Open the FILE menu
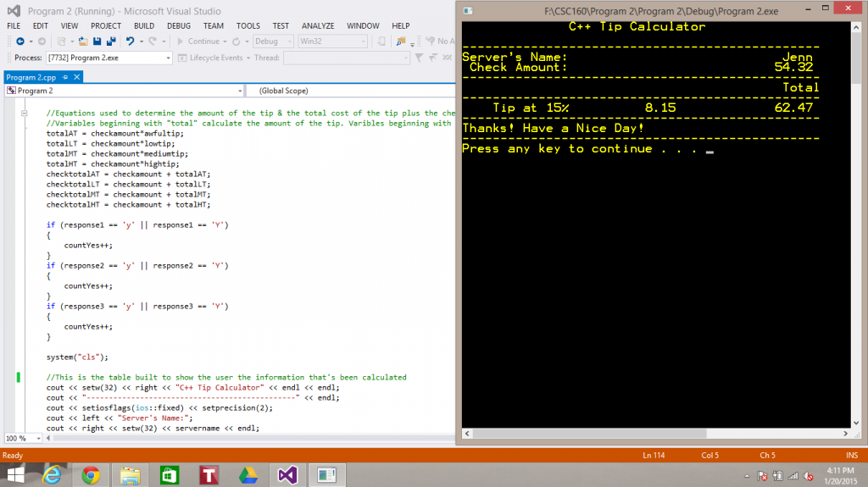Screen dimensions: 868x487 pos(14,26)
